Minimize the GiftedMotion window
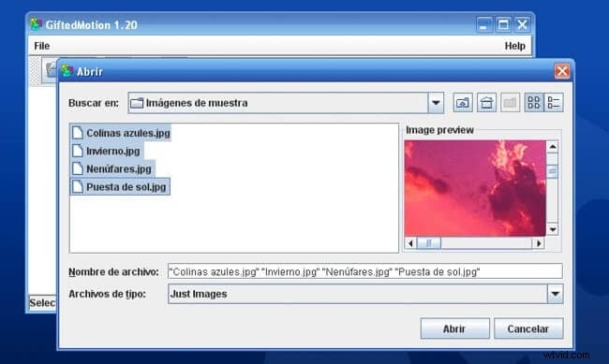The image size is (609, 364). [x=483, y=24]
